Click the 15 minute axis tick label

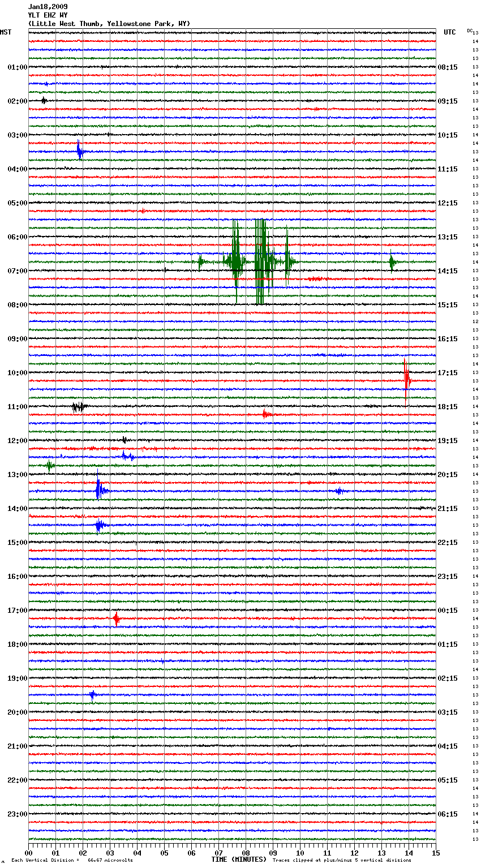pyautogui.click(x=436, y=853)
